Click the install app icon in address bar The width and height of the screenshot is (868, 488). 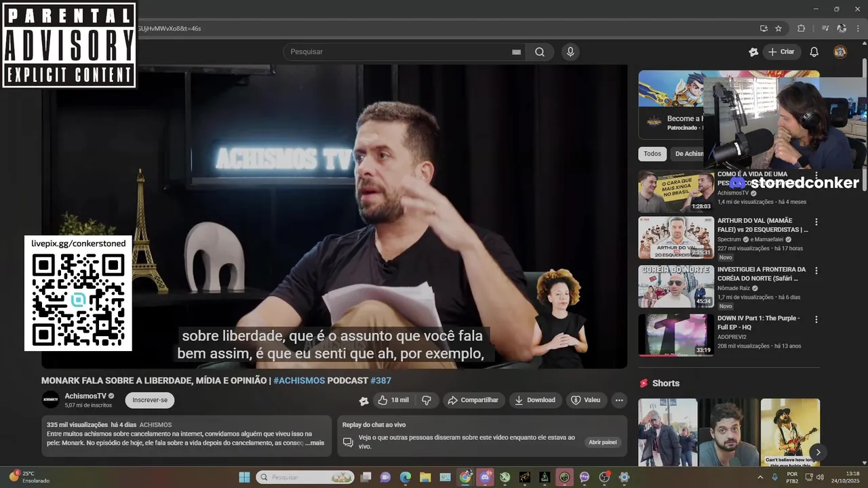click(x=764, y=28)
